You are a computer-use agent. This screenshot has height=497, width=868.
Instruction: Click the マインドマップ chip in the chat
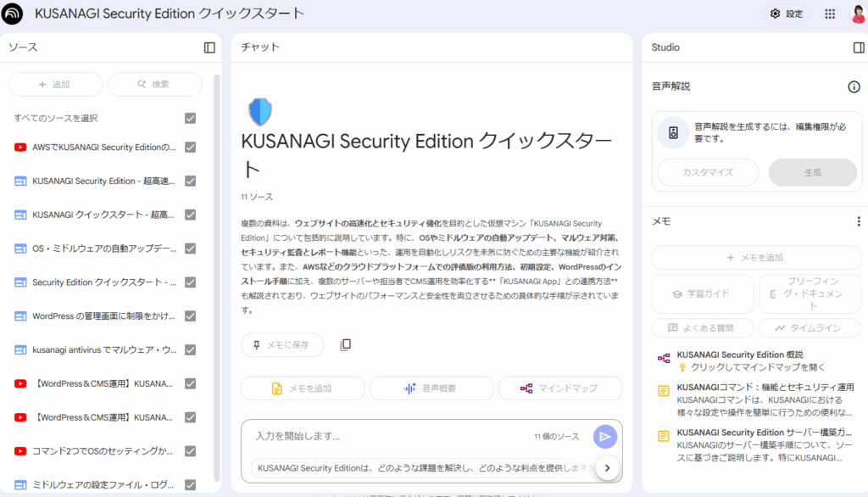click(x=561, y=388)
